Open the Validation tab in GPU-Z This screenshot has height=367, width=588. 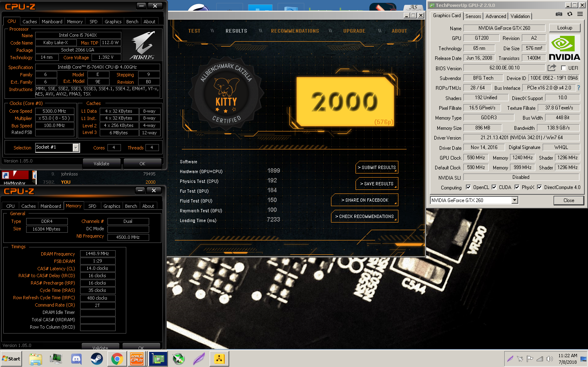click(x=520, y=16)
